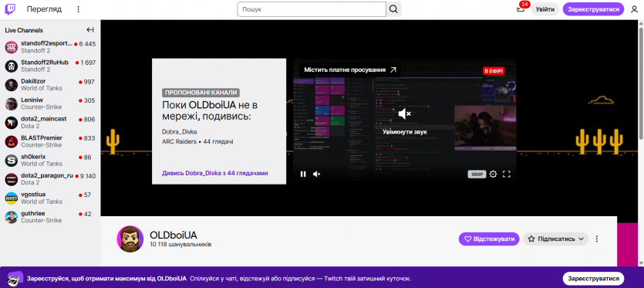Screen dimensions: 644x288
Task: Open BLASTPremier channel avatar
Action: click(x=11, y=141)
